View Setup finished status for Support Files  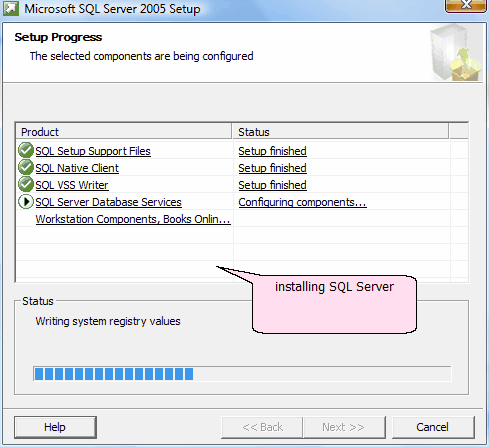click(272, 151)
